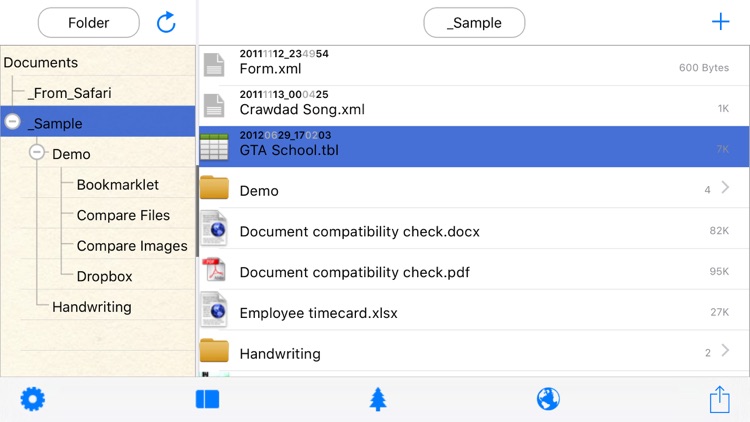This screenshot has width=750, height=422.
Task: Open Handwriting folder via its chevron
Action: (725, 351)
